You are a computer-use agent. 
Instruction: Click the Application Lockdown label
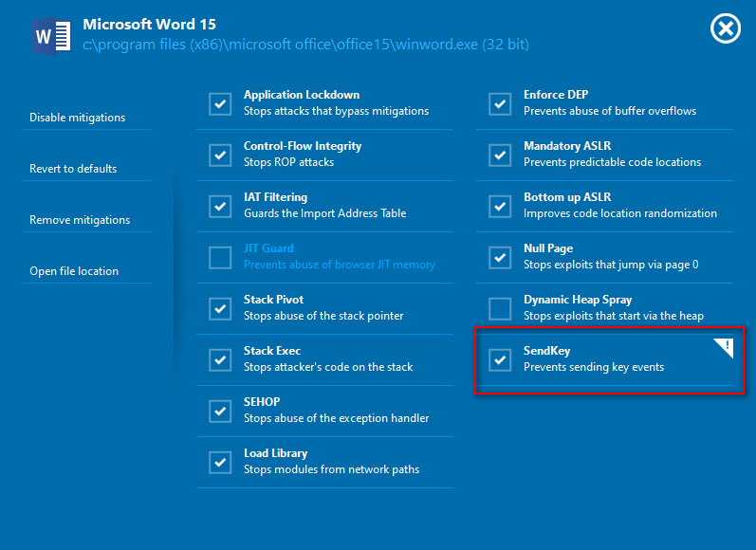pyautogui.click(x=302, y=95)
